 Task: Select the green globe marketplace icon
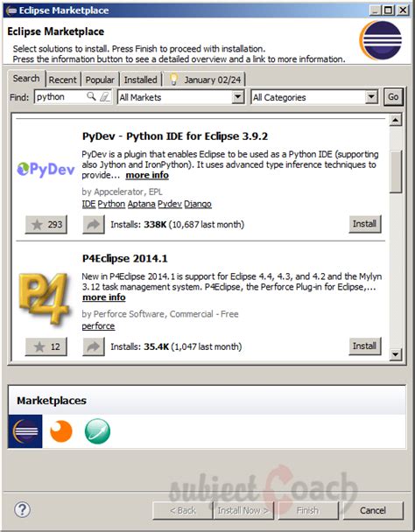[97, 431]
